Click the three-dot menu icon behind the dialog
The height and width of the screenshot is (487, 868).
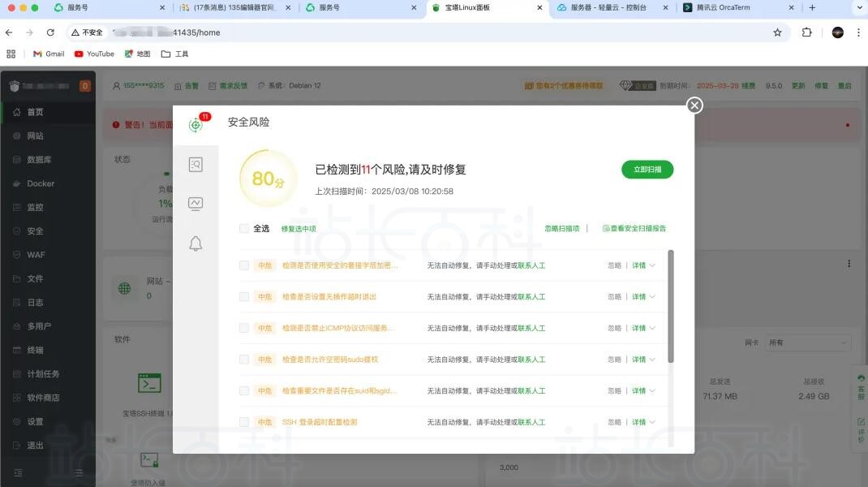click(x=849, y=264)
